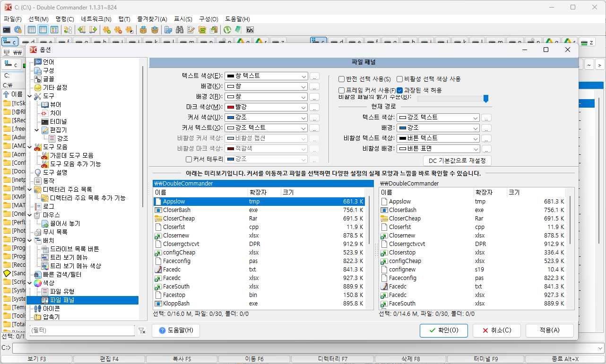
Task: Enable the 반전 선택 사용 checkbox
Action: 342,79
